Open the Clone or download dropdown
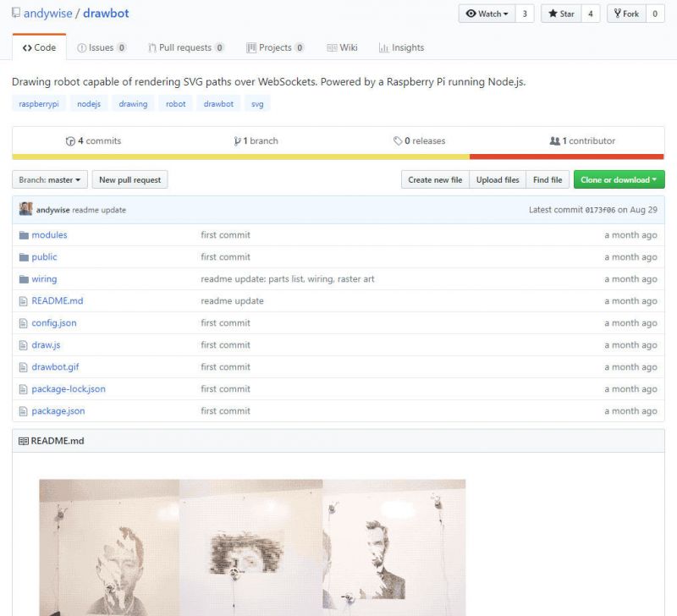 tap(620, 179)
